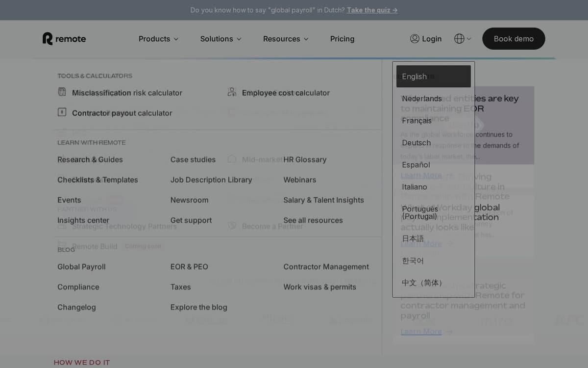This screenshot has height=368, width=588.
Task: Open Checklists & Templates
Action: click(98, 180)
